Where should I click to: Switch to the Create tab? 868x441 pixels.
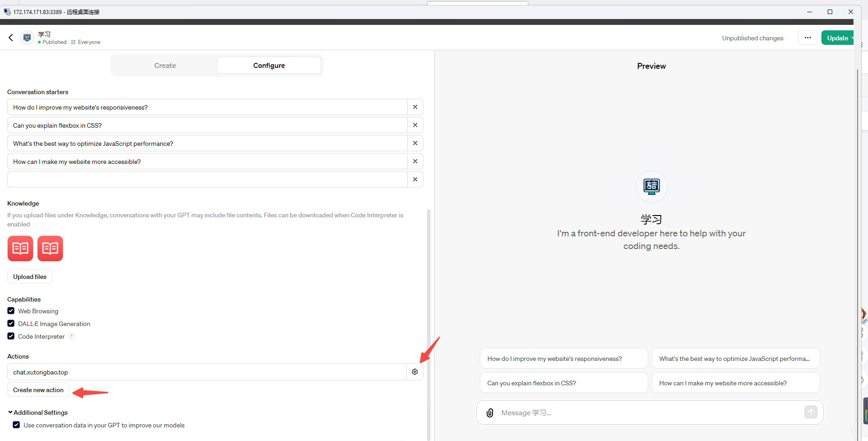pos(165,65)
